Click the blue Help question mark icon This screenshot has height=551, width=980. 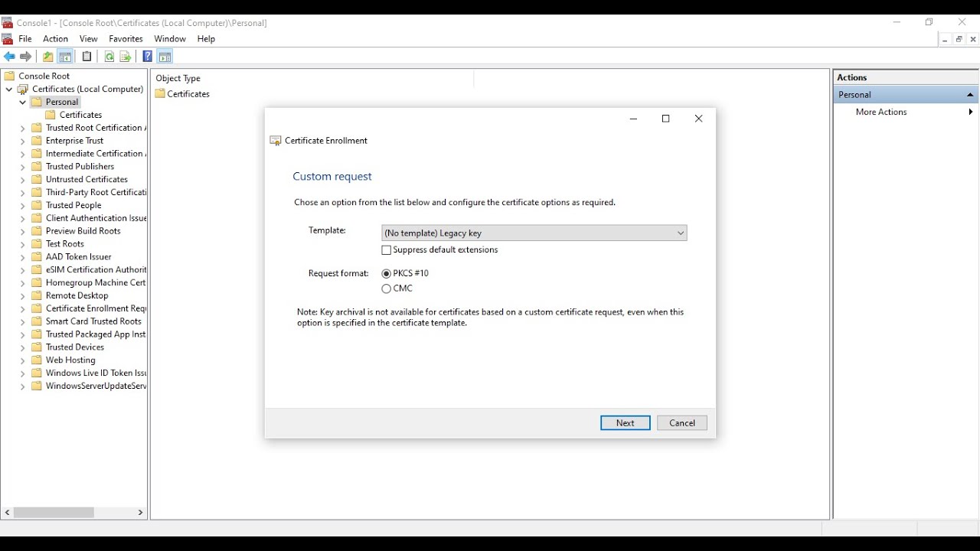tap(148, 57)
